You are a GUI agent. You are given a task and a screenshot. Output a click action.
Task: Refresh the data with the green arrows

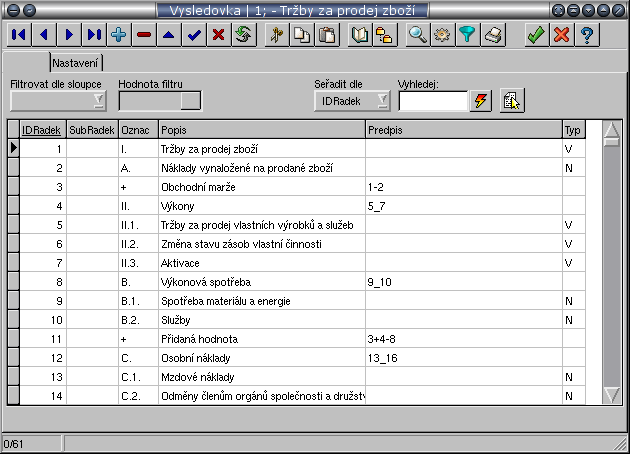pos(242,35)
